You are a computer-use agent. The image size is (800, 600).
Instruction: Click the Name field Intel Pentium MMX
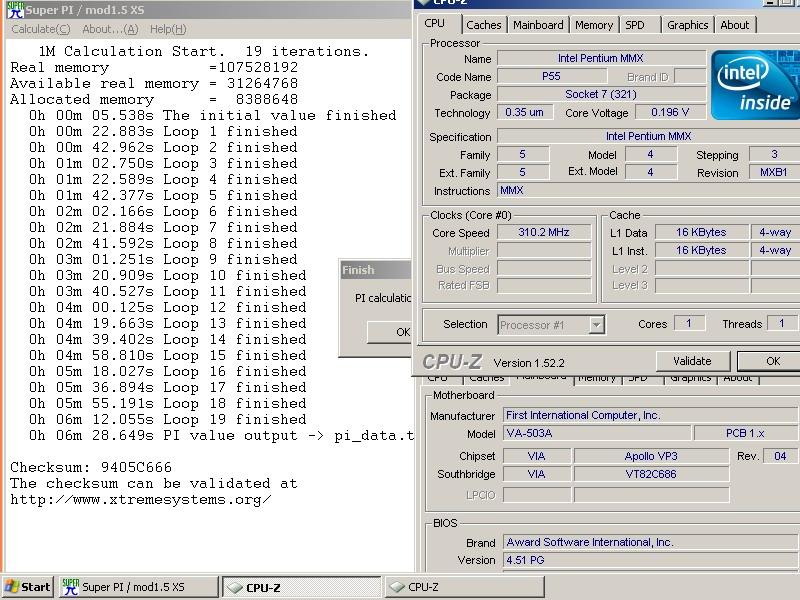(601, 58)
